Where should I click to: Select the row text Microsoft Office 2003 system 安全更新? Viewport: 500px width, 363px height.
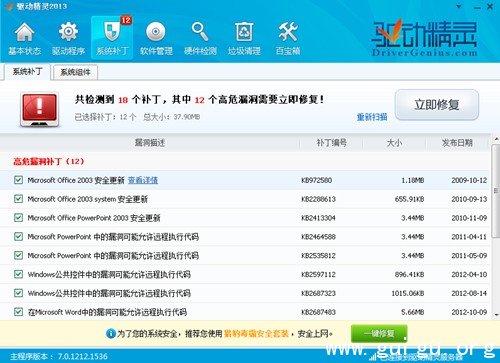tap(87, 199)
